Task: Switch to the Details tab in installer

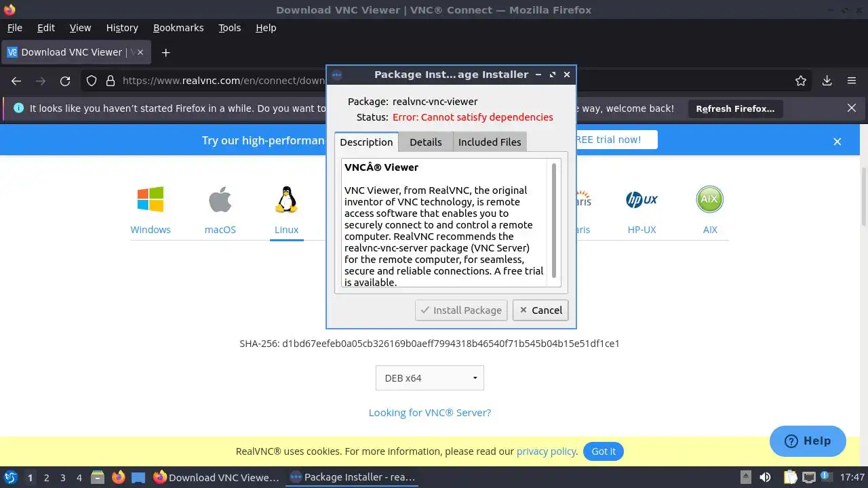Action: pos(425,142)
